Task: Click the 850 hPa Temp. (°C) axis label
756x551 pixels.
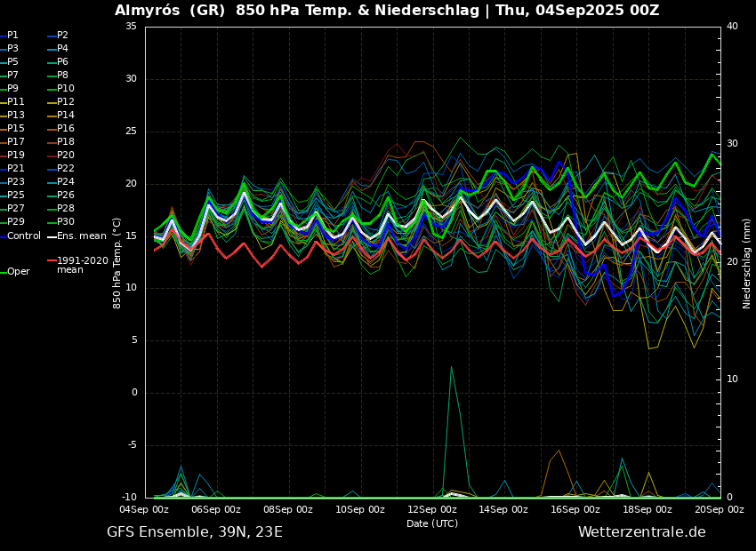Action: click(x=117, y=262)
